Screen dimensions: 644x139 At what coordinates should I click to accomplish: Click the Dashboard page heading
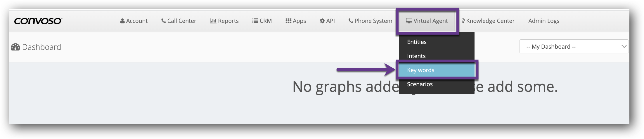coord(41,47)
